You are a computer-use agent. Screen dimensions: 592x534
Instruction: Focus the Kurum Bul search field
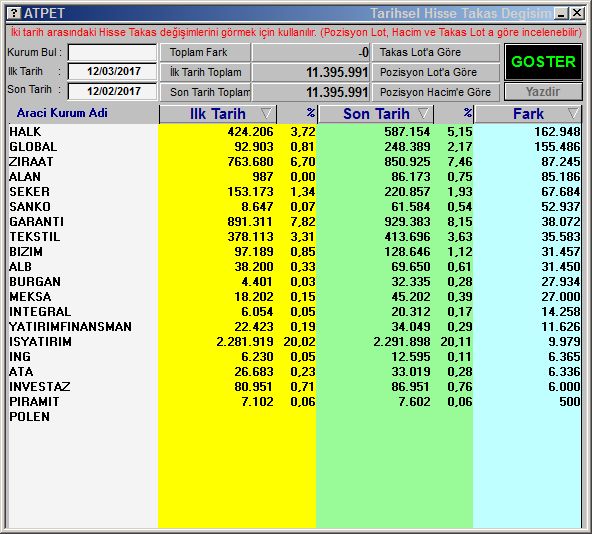coord(112,52)
